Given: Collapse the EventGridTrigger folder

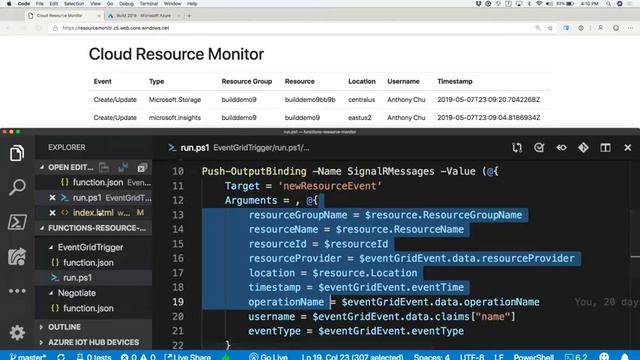Looking at the screenshot, I should click(51, 247).
